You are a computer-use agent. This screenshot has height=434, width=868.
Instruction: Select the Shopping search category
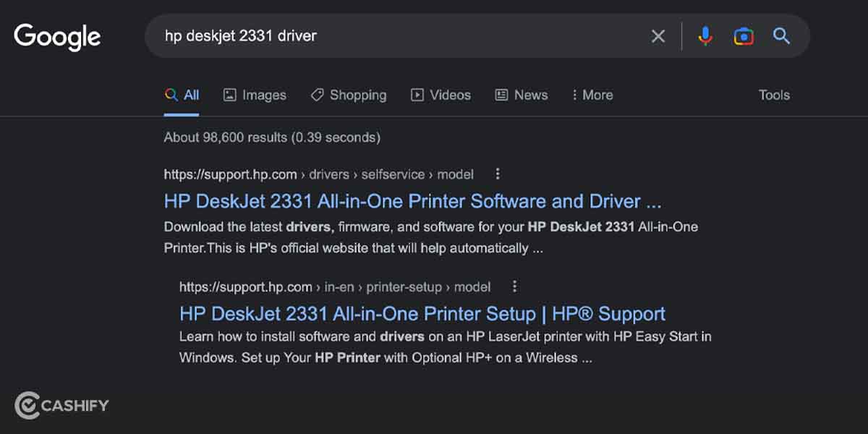click(358, 95)
